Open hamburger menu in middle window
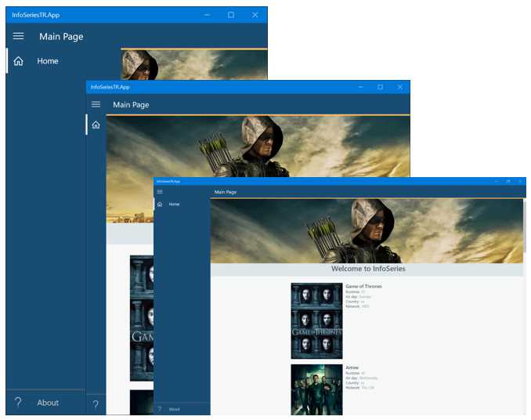Viewport: 531px width, 420px height. (96, 104)
